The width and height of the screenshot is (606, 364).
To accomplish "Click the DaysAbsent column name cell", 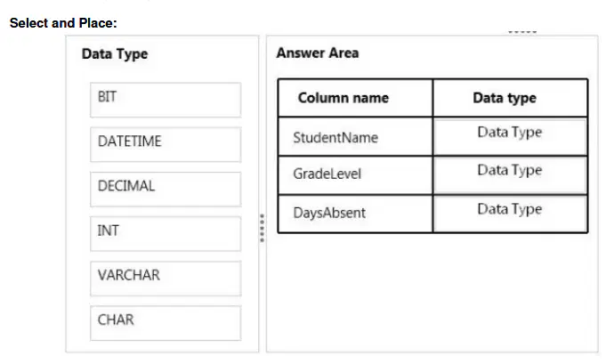I will coord(355,214).
